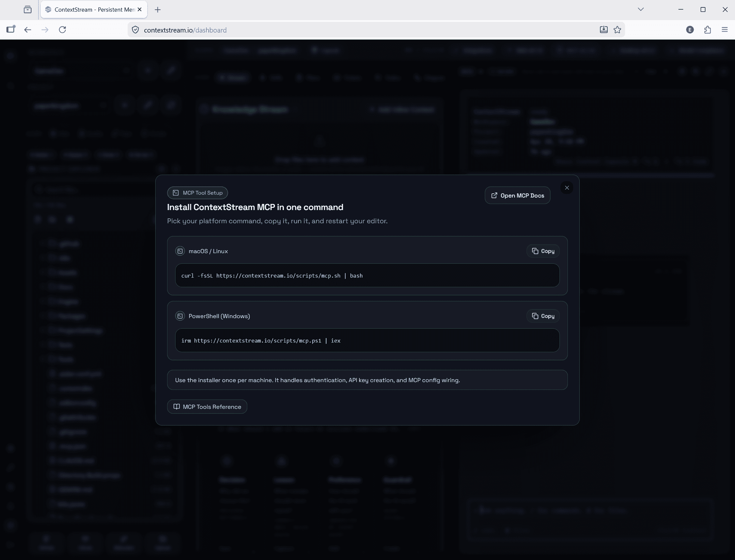Viewport: 735px width, 560px height.
Task: Open browser extensions puzzle icon
Action: point(707,30)
